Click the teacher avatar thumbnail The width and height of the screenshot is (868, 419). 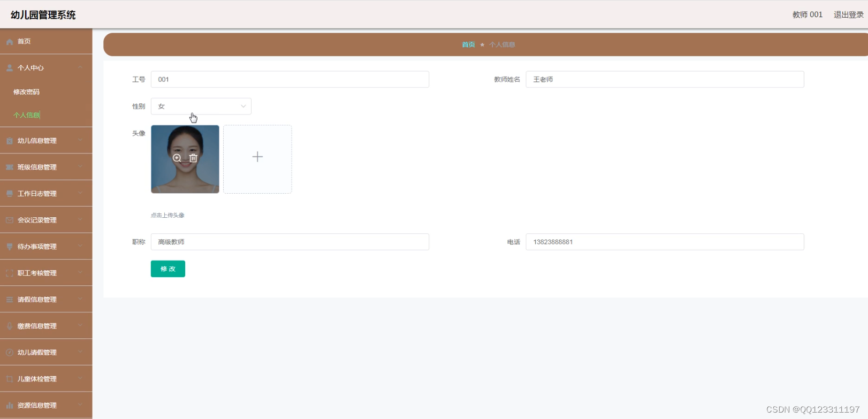[x=185, y=159]
